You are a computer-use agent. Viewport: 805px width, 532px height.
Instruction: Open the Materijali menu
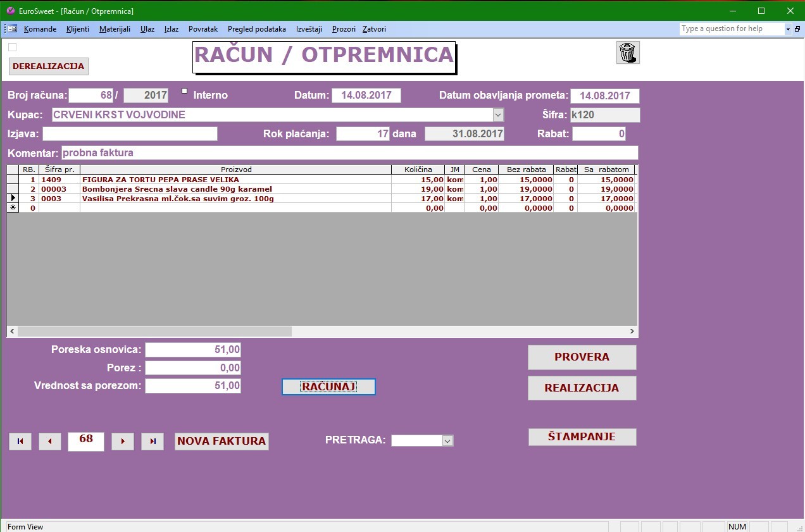pyautogui.click(x=115, y=29)
